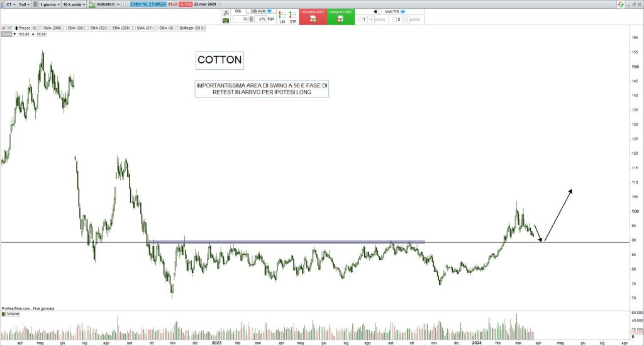644x346 pixels.
Task: Expand the arrow next to Indicatori
Action: 119,4
